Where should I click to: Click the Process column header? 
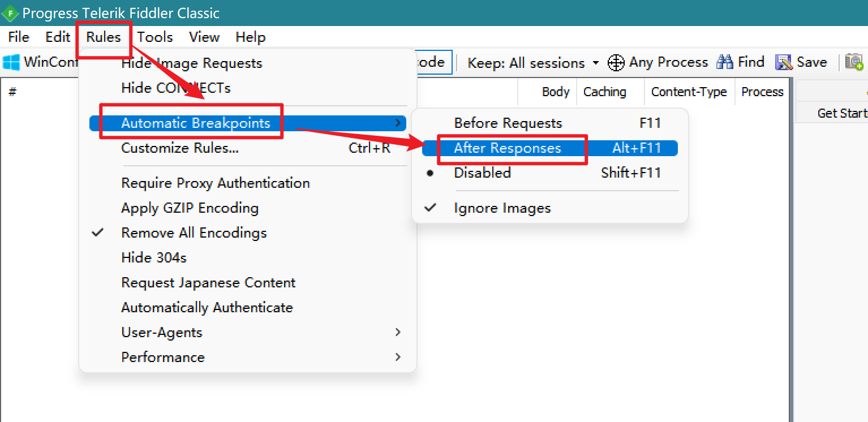point(762,92)
